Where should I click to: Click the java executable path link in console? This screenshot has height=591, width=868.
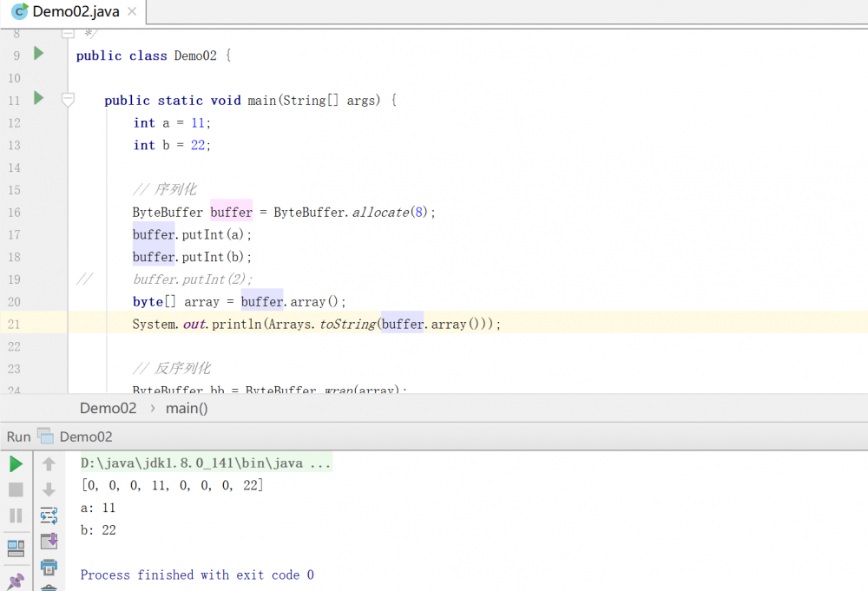tap(206, 463)
